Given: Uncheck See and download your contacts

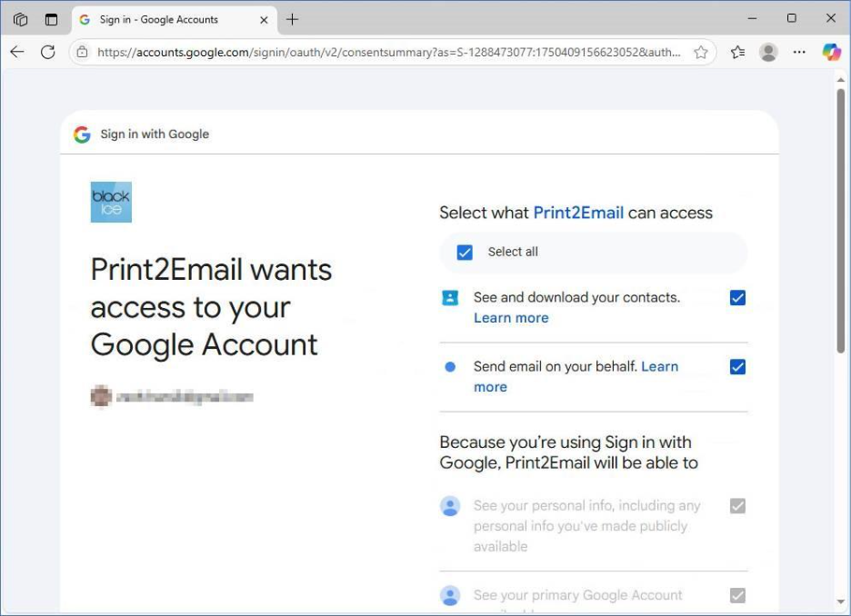Looking at the screenshot, I should 737,298.
